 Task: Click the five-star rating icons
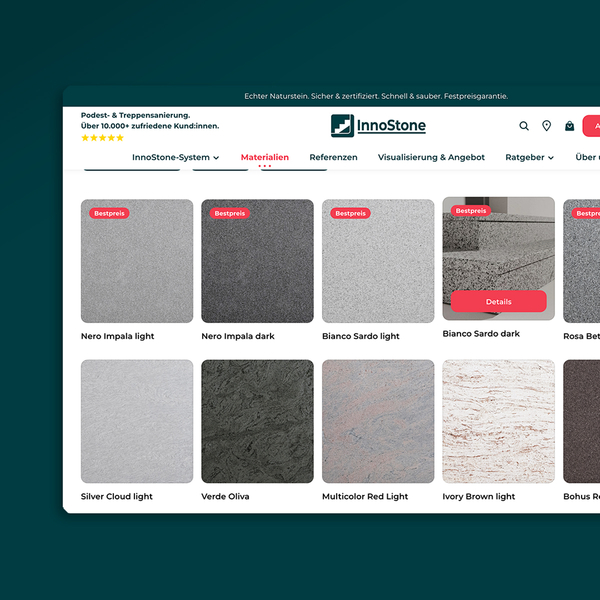pos(102,138)
